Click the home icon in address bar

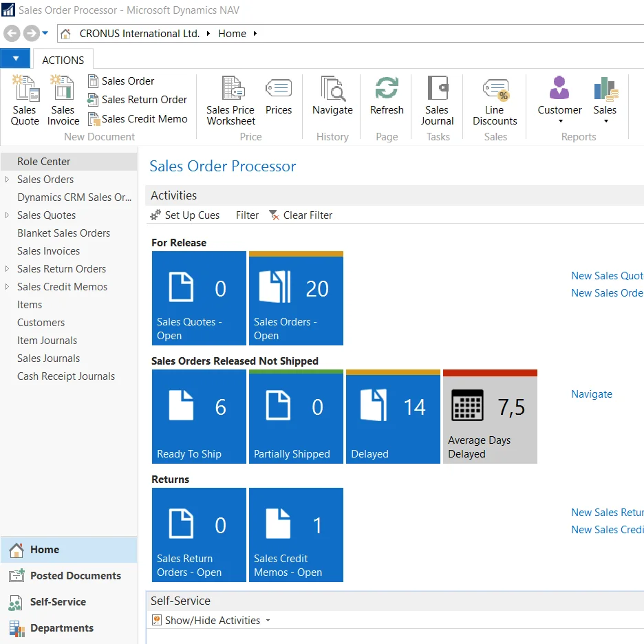coord(66,34)
